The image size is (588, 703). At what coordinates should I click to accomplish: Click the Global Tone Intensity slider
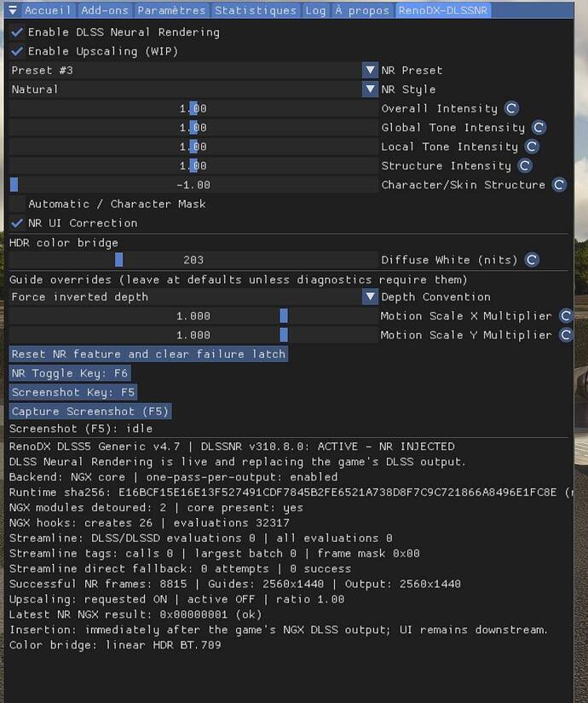(193, 127)
